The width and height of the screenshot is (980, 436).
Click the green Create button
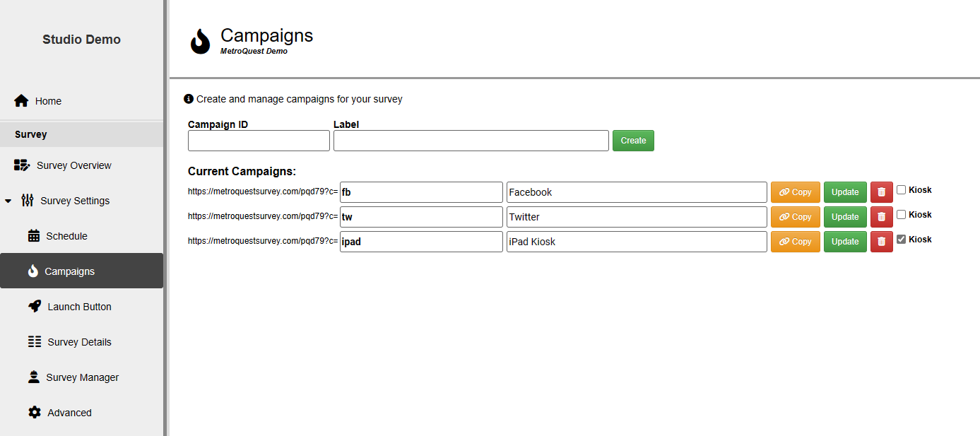click(x=633, y=140)
